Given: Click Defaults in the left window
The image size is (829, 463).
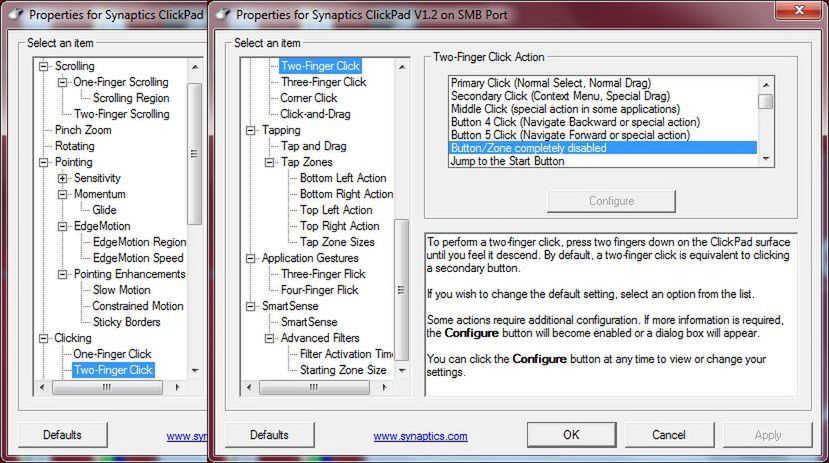Looking at the screenshot, I should point(62,435).
